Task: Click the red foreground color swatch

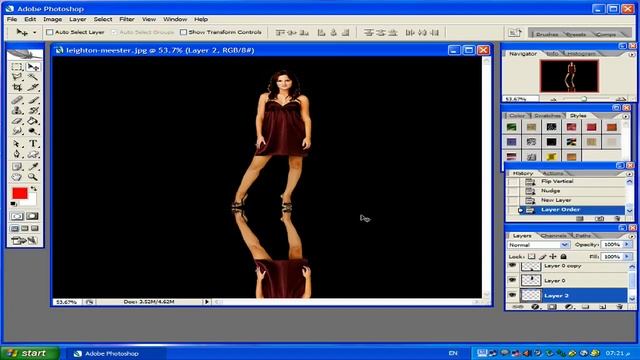Action: point(19,193)
